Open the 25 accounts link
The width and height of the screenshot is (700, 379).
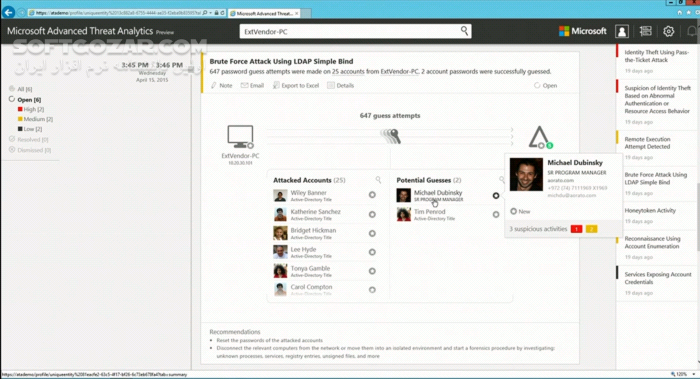348,71
